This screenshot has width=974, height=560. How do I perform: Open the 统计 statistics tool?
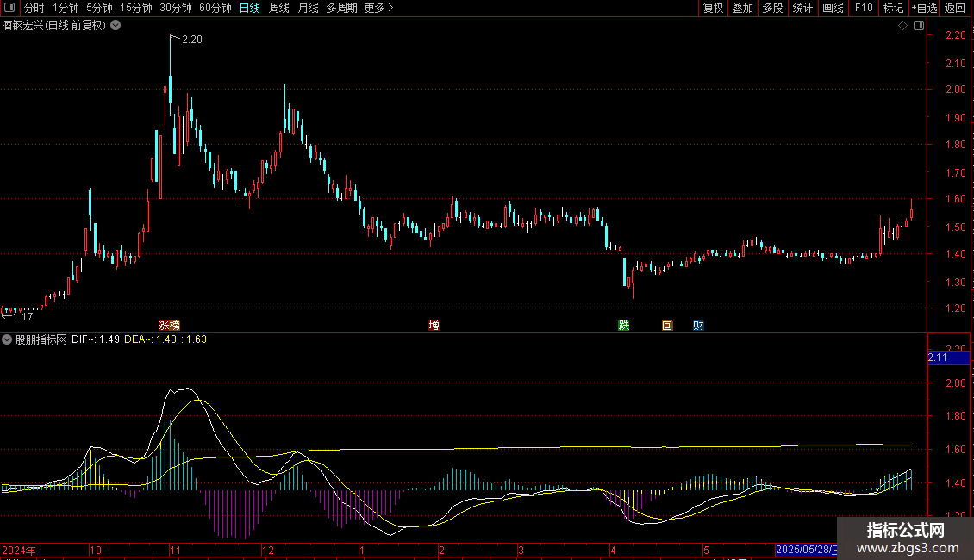[802, 8]
